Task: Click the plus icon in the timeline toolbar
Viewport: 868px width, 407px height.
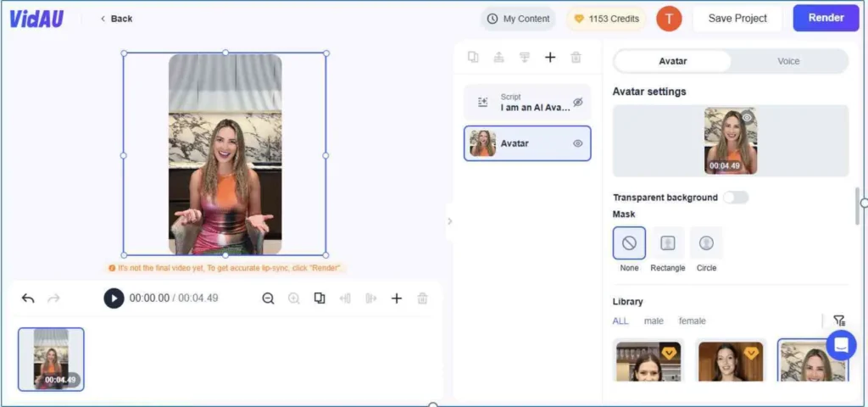Action: click(x=396, y=298)
